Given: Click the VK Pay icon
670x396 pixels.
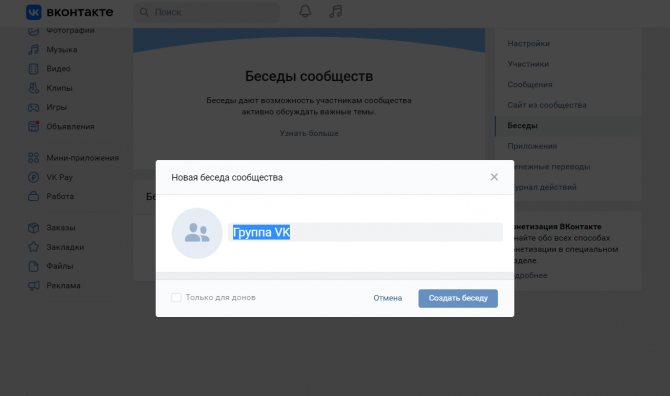Looking at the screenshot, I should (33, 177).
